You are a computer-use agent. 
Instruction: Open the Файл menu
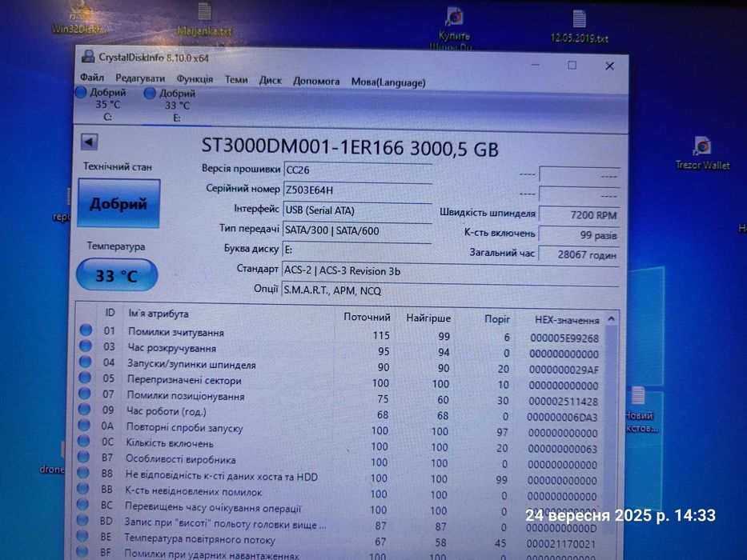point(92,77)
